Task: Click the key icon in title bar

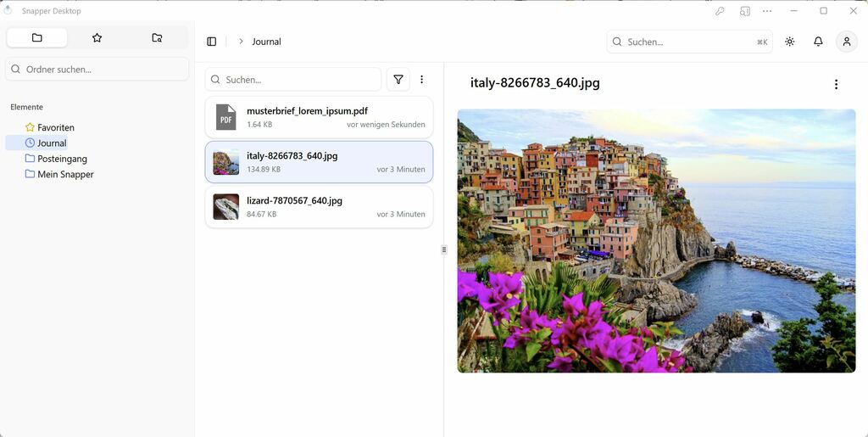Action: (x=720, y=11)
